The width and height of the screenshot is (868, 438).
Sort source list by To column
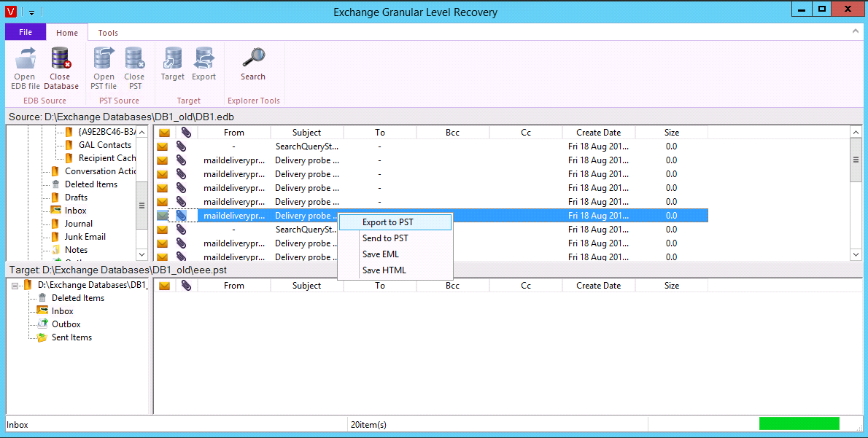point(380,133)
